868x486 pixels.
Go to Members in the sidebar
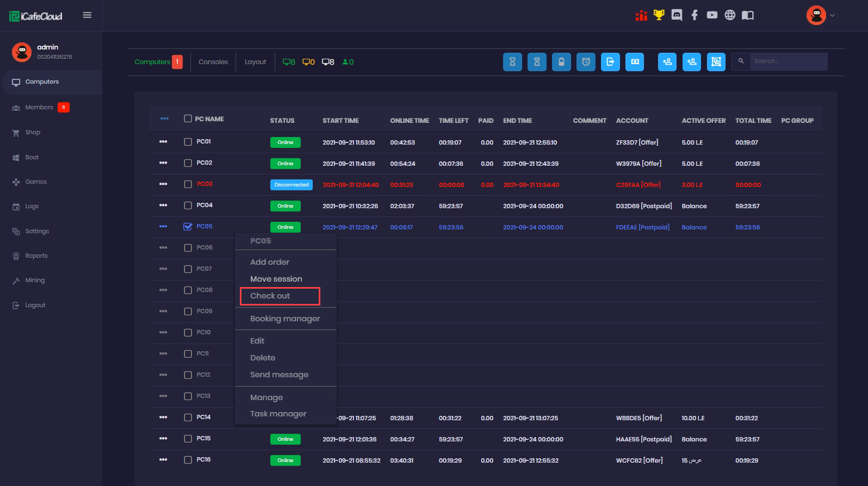tap(39, 107)
